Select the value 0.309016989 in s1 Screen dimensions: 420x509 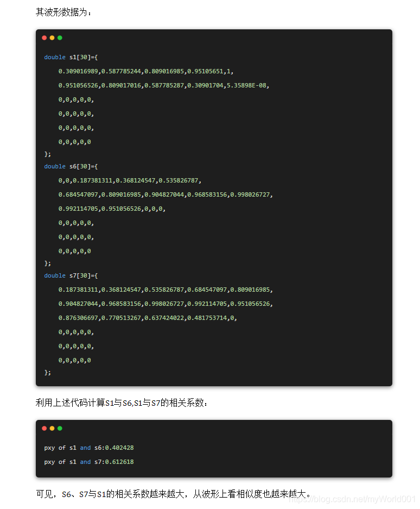click(x=78, y=71)
